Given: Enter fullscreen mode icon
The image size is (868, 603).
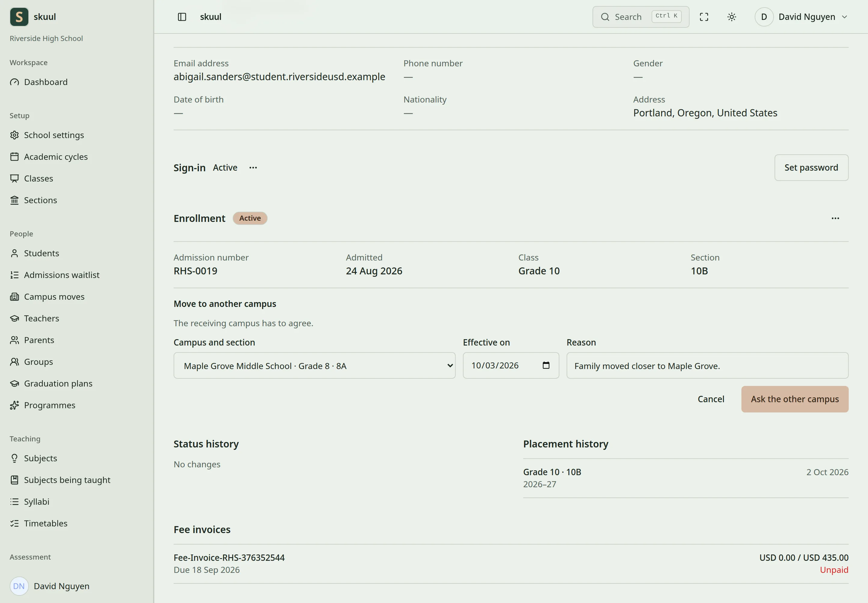Looking at the screenshot, I should (x=704, y=17).
